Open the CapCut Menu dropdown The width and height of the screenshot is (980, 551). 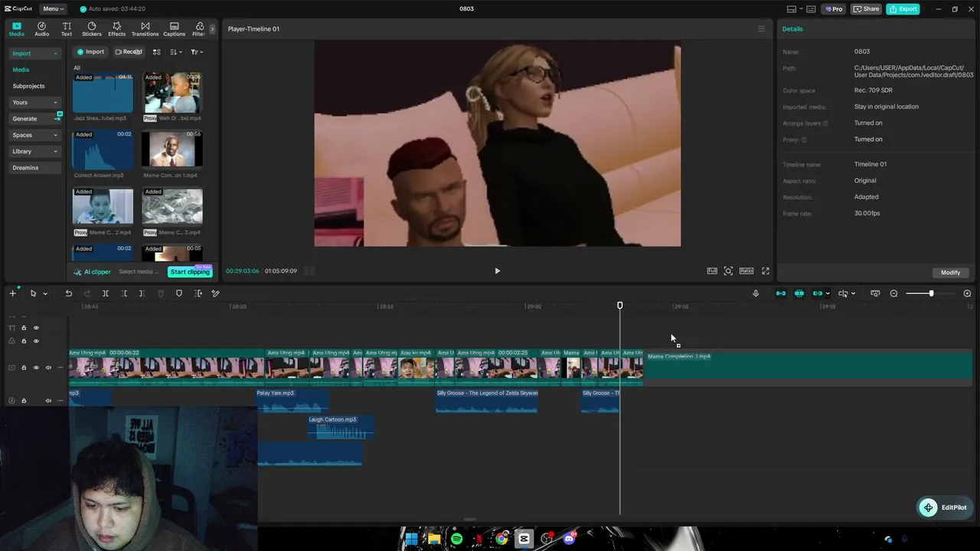[x=53, y=8]
